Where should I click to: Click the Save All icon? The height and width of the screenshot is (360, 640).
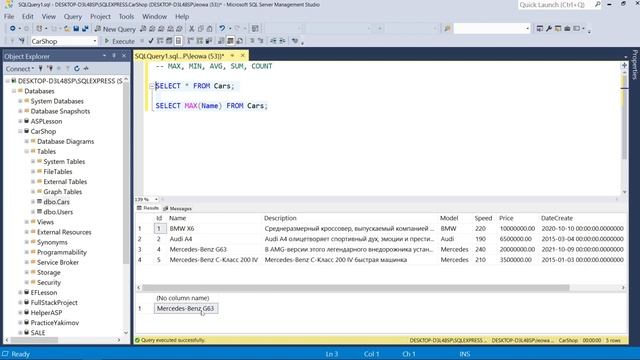pyautogui.click(x=85, y=29)
